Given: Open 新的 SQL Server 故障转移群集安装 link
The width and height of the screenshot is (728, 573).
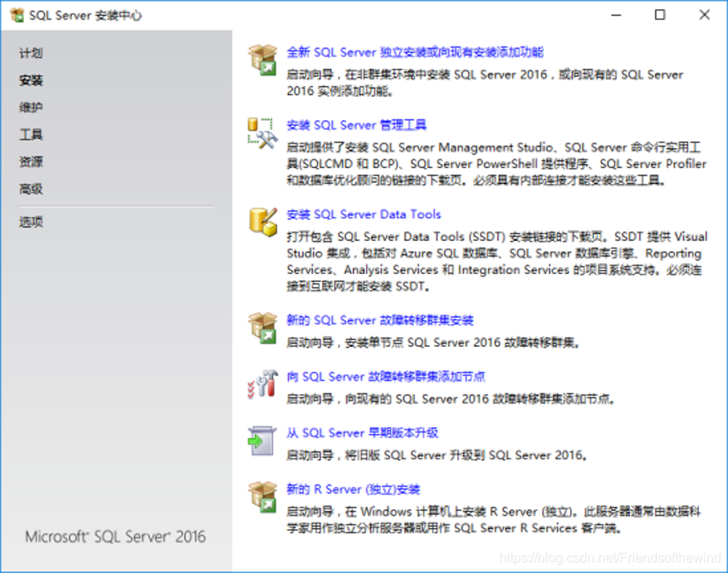Looking at the screenshot, I should point(380,320).
